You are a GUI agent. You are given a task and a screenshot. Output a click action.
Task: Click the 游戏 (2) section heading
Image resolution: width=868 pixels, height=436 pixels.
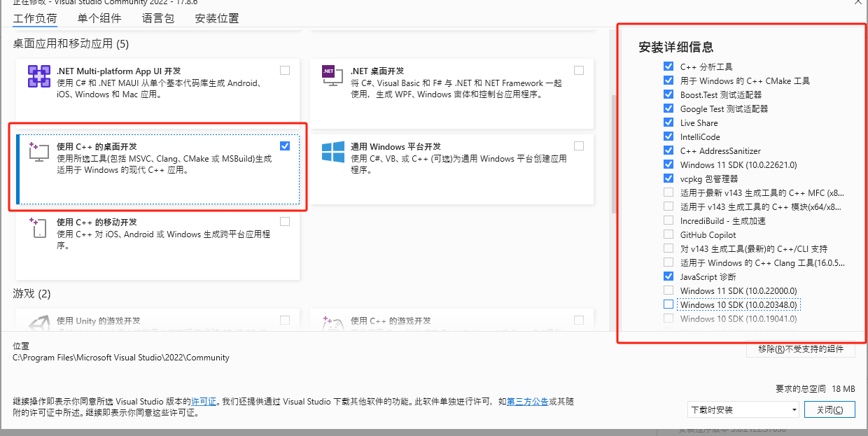[32, 293]
